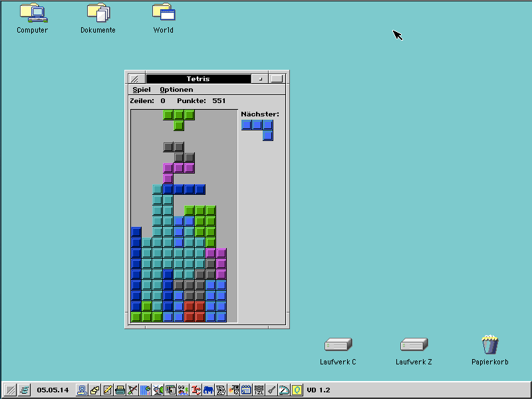Click the brush icon on the taskbar
This screenshot has height=399, width=532.
click(x=271, y=390)
